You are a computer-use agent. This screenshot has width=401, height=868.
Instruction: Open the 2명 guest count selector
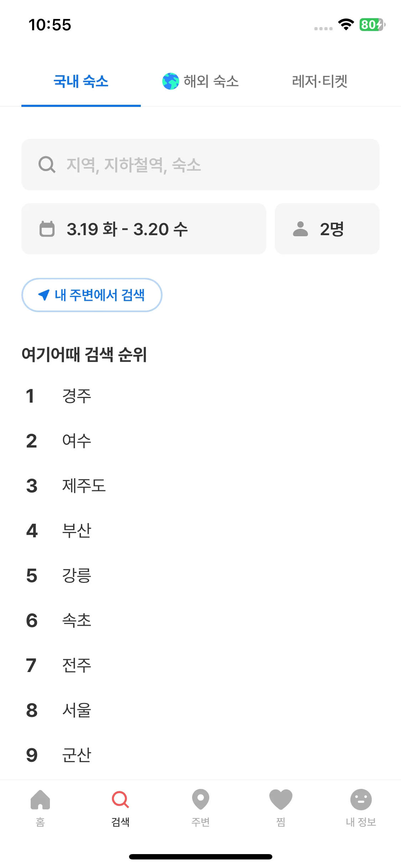327,229
